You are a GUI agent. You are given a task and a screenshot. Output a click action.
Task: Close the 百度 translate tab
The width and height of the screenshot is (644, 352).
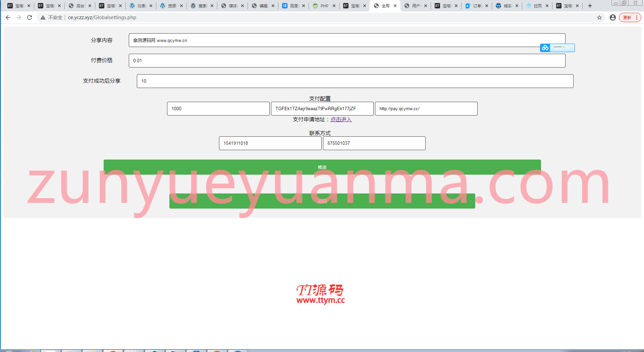point(304,6)
